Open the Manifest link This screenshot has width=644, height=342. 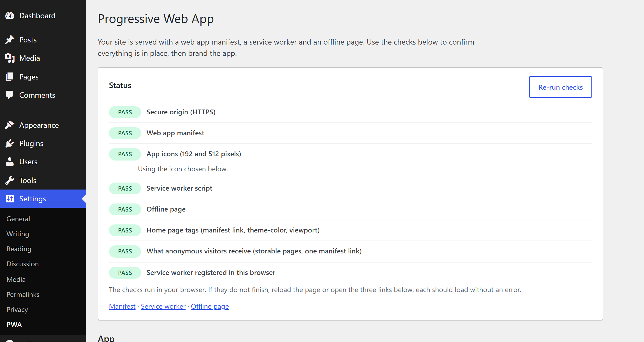[122, 306]
